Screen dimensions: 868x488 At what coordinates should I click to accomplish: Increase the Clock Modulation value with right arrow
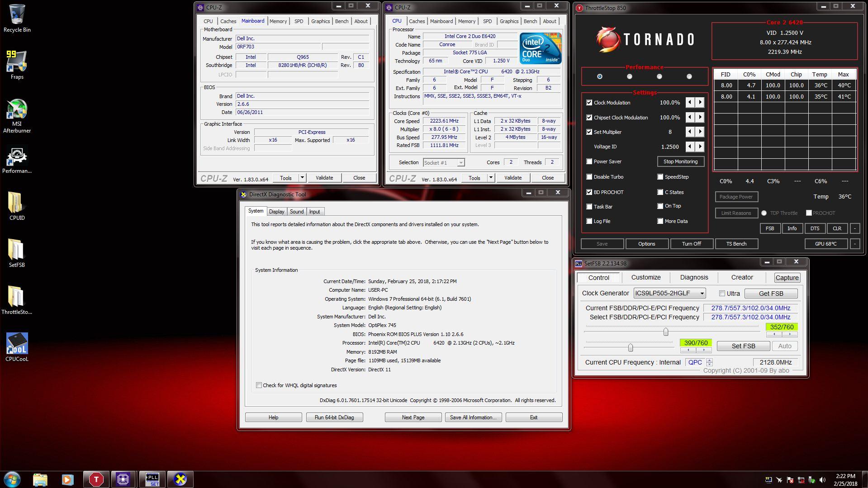tap(700, 103)
